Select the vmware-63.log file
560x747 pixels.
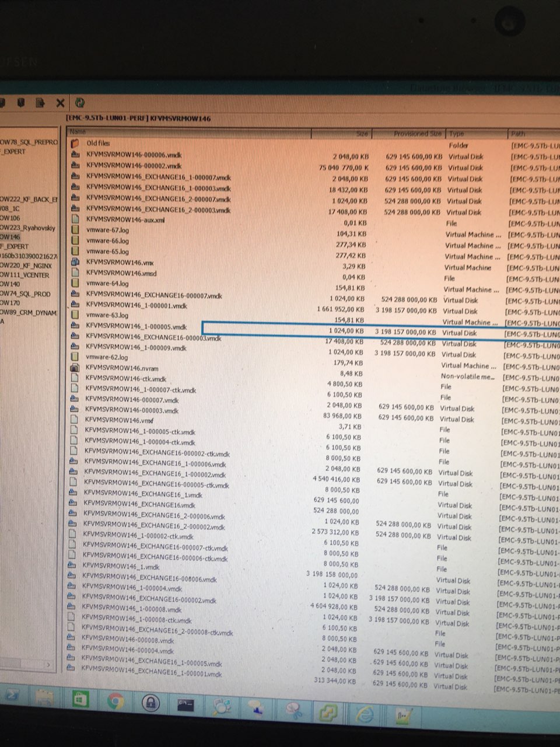coord(107,315)
